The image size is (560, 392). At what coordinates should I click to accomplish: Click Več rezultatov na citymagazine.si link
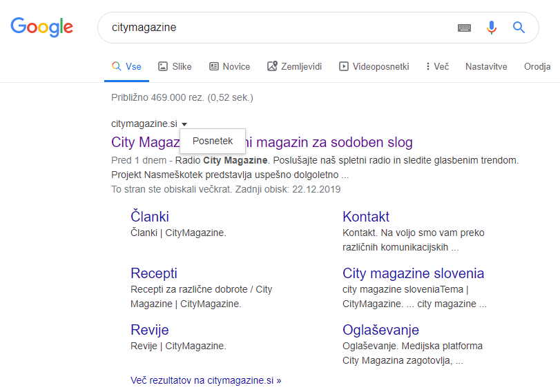tap(206, 380)
